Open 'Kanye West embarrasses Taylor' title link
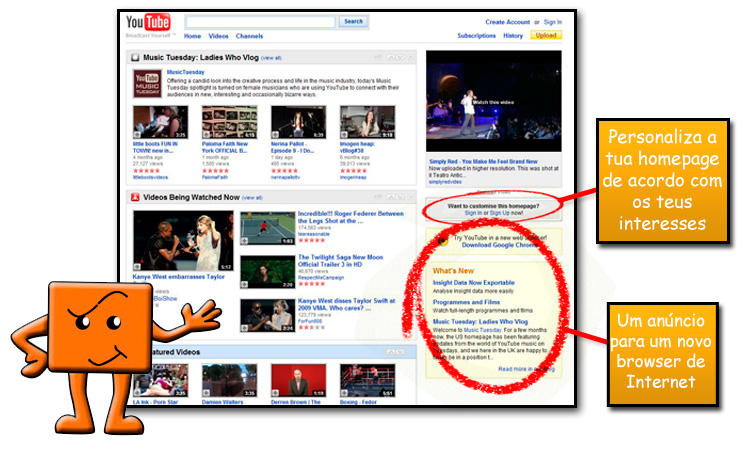Screen dimensions: 750x450 (x=178, y=277)
